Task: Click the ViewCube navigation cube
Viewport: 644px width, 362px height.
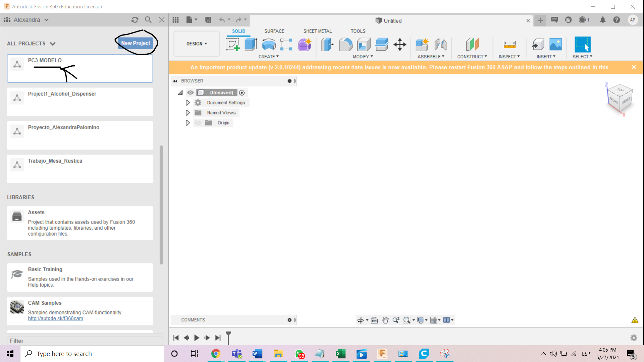Action: click(x=620, y=98)
